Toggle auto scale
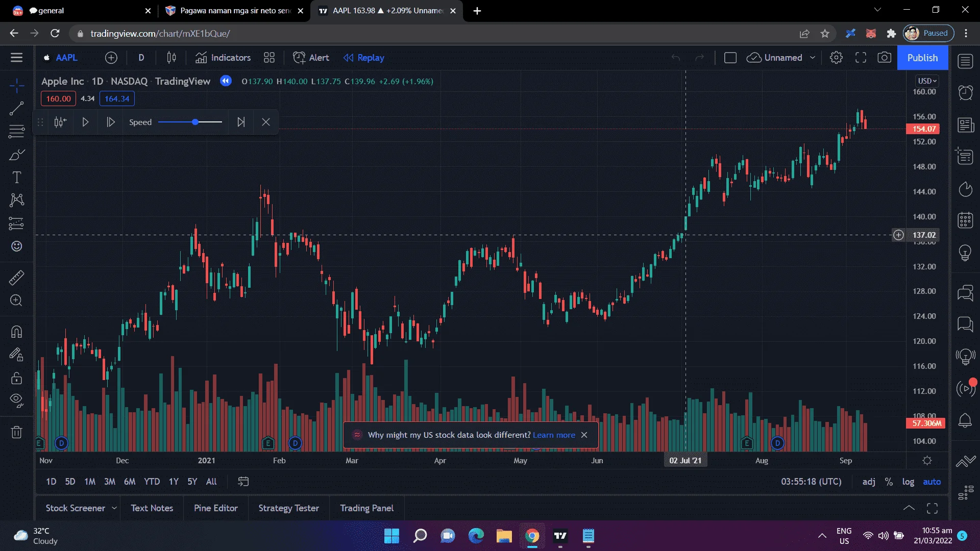This screenshot has width=980, height=551. [932, 482]
